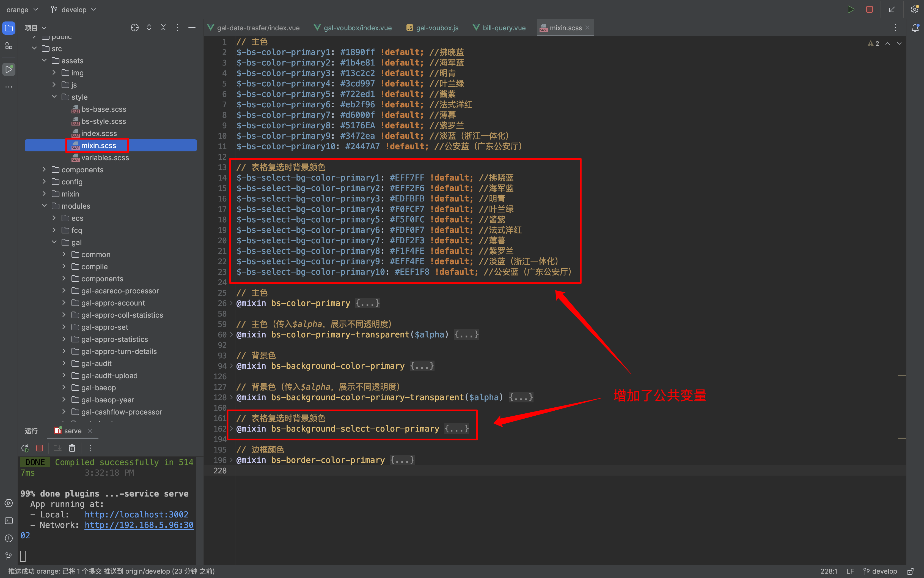924x578 pixels.
Task: Expand the ecs module folder
Action: (x=54, y=218)
